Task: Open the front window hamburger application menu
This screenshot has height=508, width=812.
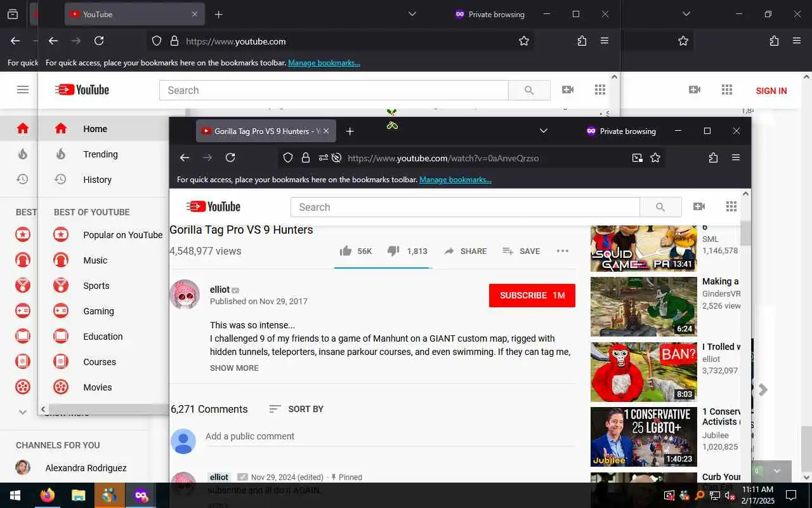Action: click(x=736, y=157)
